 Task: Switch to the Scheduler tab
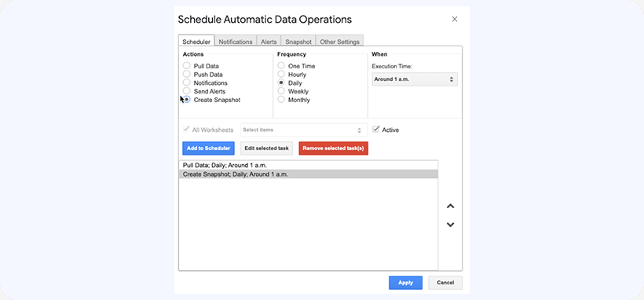coord(196,42)
